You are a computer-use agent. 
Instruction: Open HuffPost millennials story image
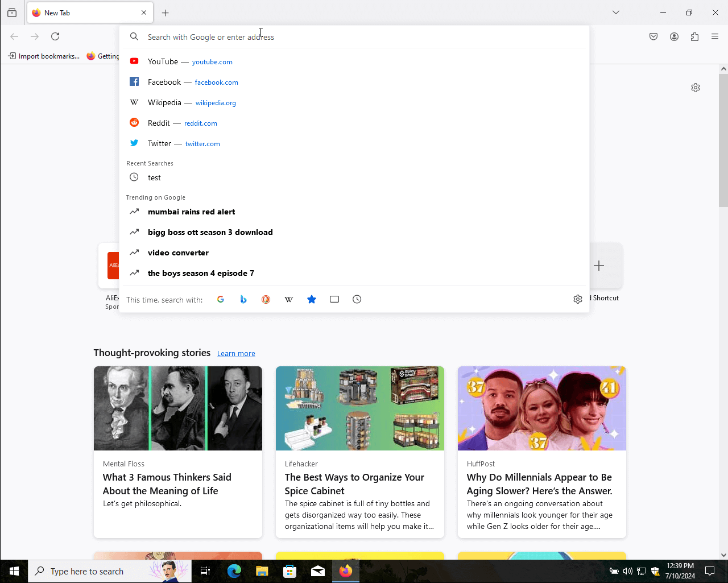[542, 408]
